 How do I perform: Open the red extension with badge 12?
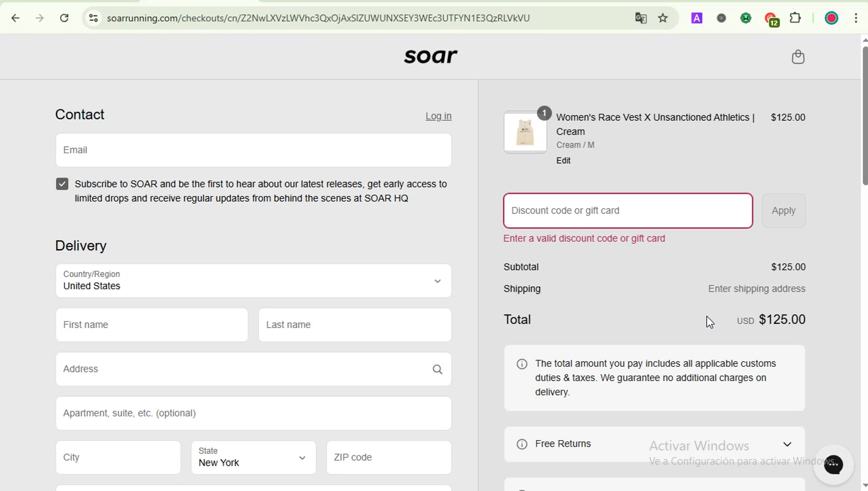click(771, 20)
